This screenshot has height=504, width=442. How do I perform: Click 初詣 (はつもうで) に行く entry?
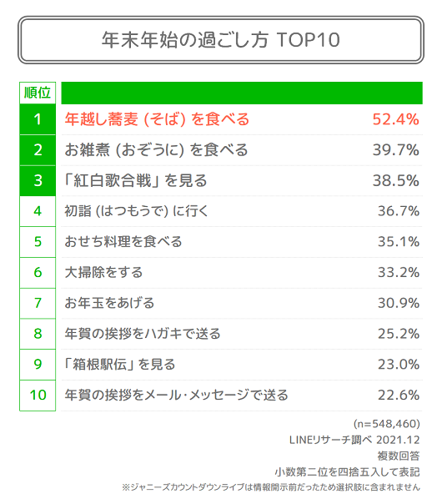[137, 211]
